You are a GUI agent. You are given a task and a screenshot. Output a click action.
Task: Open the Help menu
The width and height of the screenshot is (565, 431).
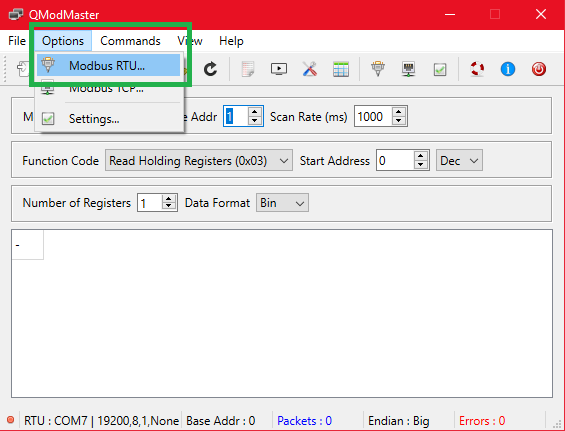(x=231, y=41)
